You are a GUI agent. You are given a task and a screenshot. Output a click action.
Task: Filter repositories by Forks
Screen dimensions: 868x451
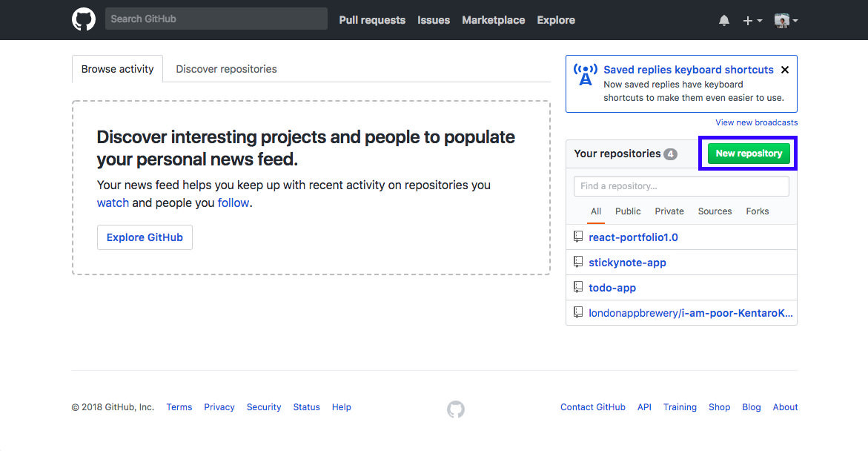(758, 211)
